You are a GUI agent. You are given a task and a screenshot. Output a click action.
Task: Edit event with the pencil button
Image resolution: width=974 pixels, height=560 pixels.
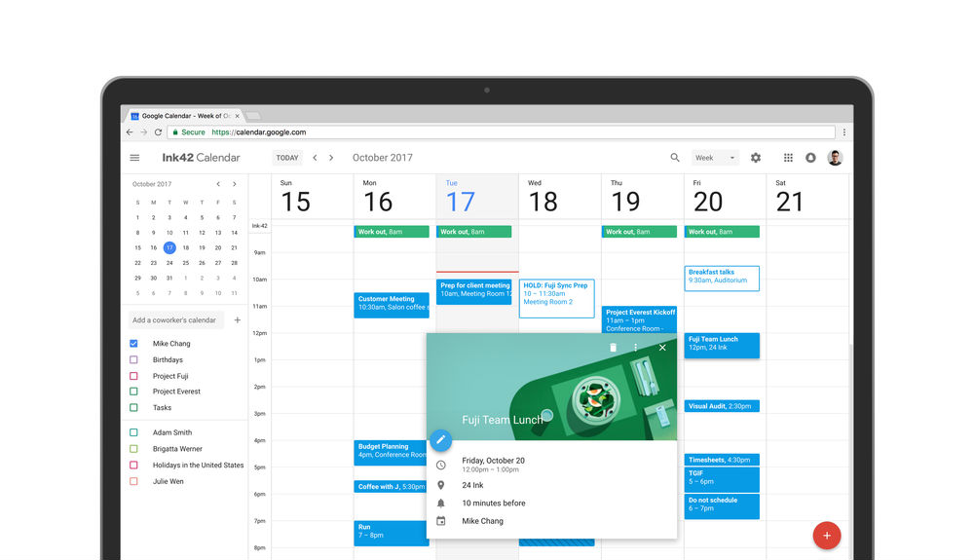[440, 440]
